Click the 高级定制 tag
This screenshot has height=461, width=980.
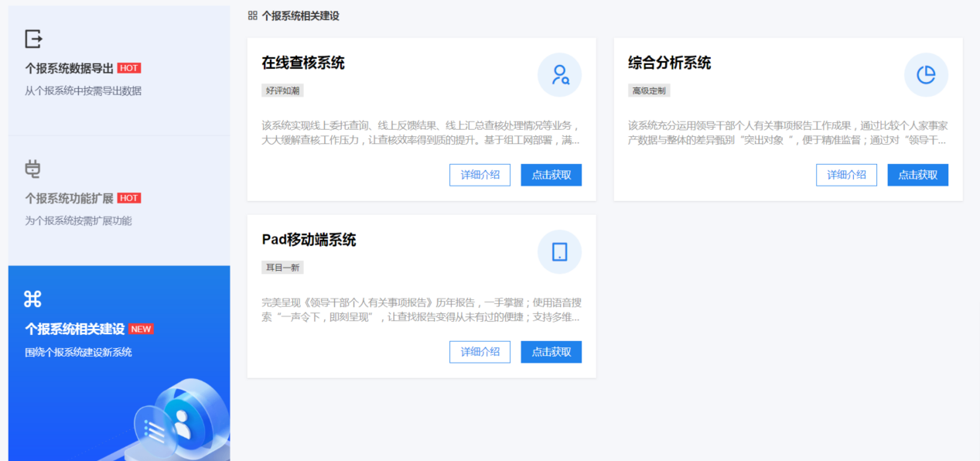click(649, 90)
